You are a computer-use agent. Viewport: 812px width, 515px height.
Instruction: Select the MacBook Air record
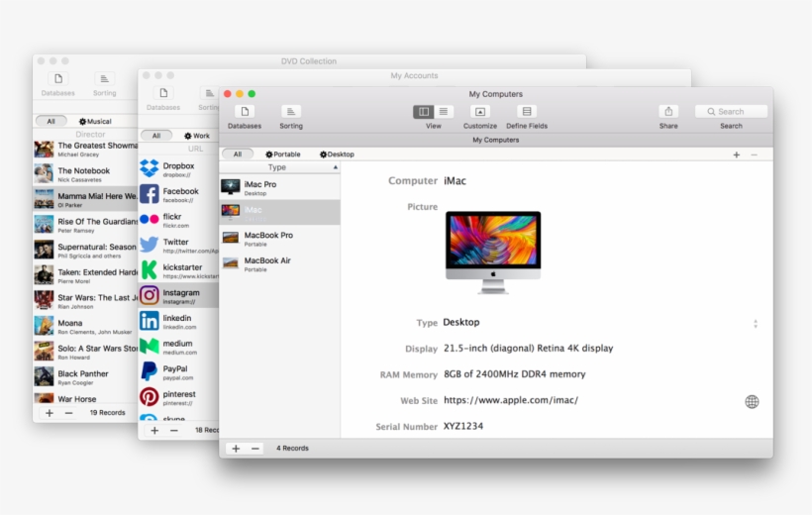pyautogui.click(x=279, y=263)
